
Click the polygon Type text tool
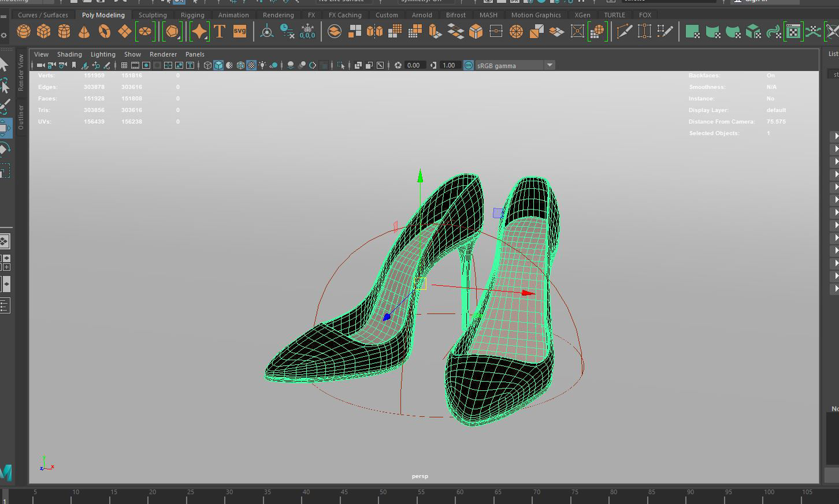point(220,31)
